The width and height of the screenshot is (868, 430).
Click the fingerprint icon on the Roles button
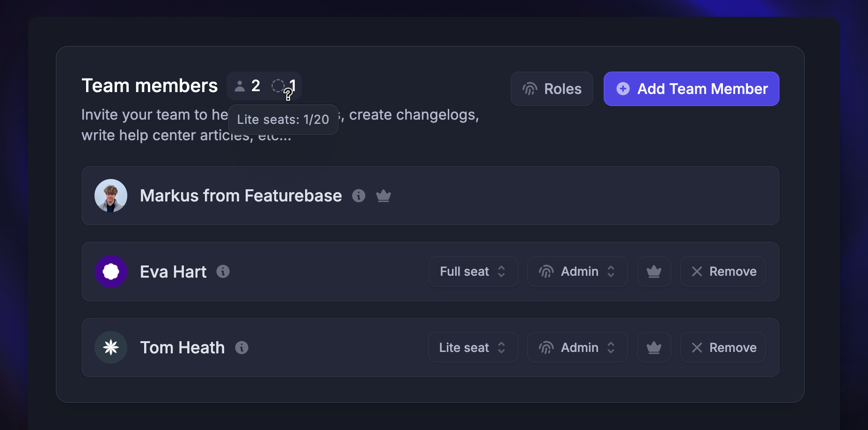click(x=530, y=89)
